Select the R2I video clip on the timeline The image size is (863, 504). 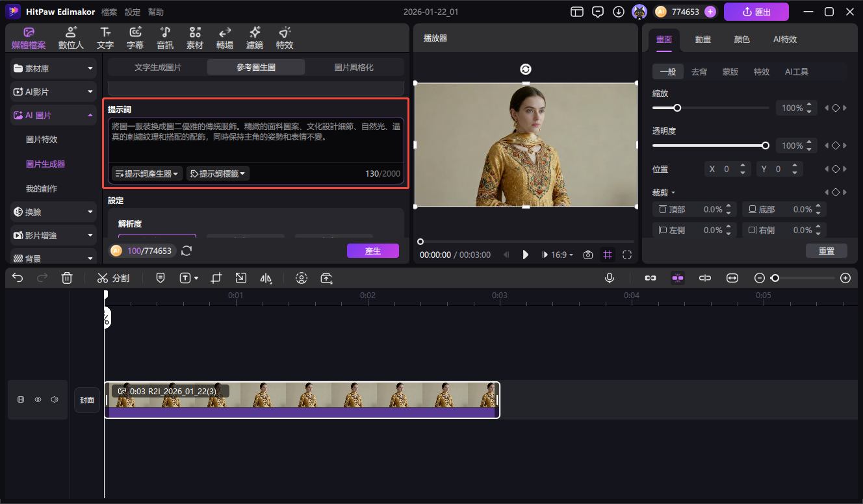coord(302,399)
